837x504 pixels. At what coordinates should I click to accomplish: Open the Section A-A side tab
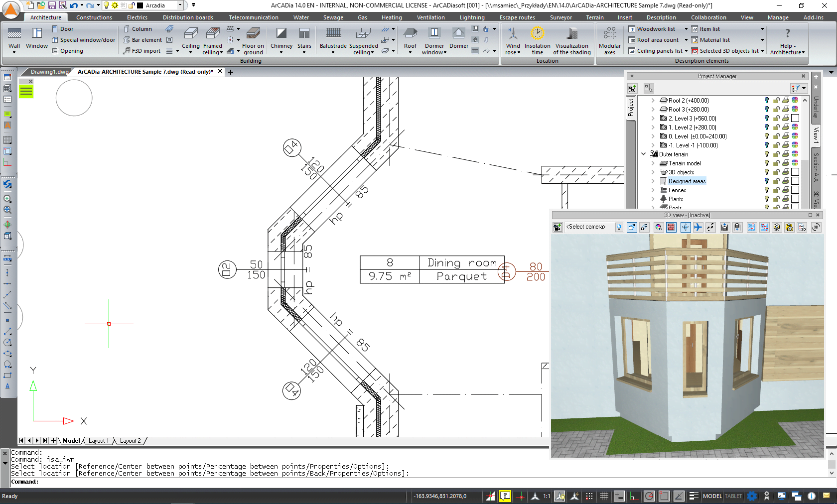click(816, 167)
